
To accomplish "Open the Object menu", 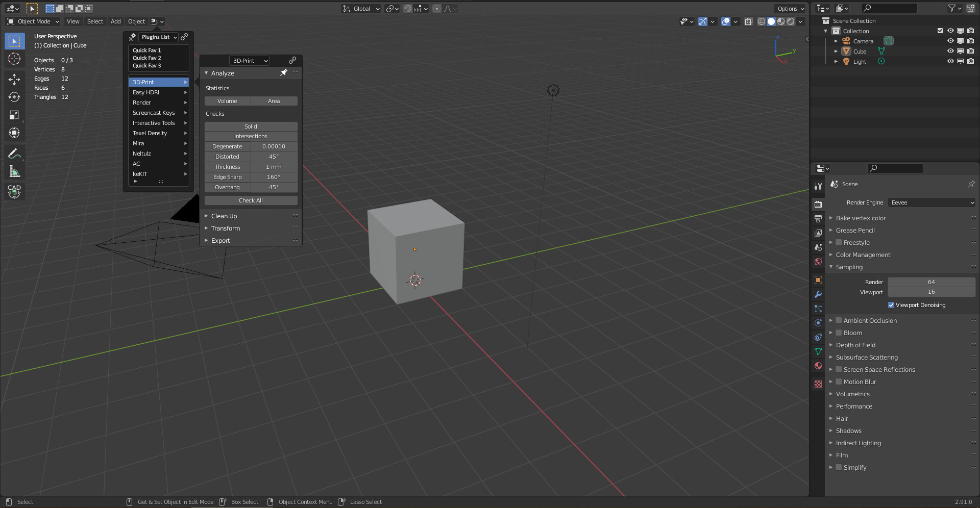I will click(136, 21).
